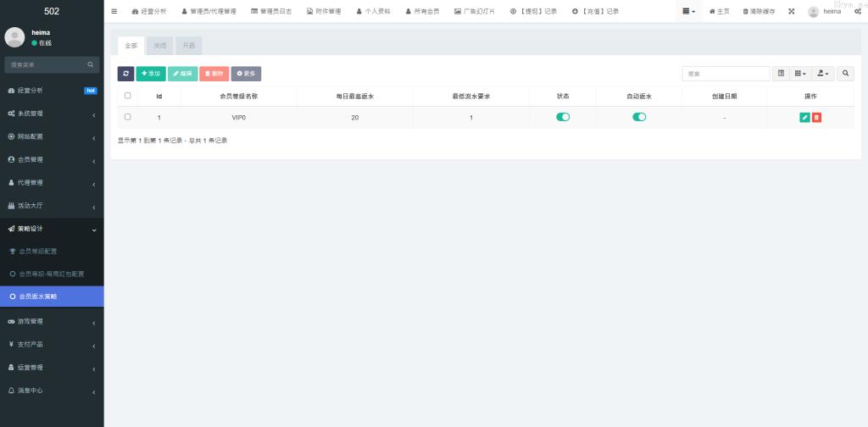
Task: Expand the 系统管理 sidebar menu
Action: (52, 114)
